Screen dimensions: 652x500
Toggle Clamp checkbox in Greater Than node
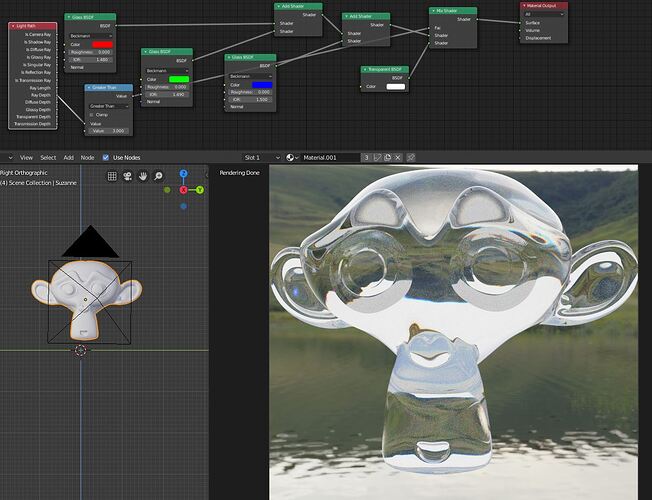pos(91,115)
